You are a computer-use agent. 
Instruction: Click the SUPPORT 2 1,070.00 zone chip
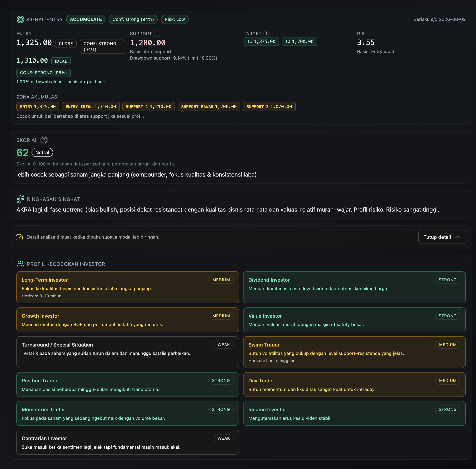pyautogui.click(x=269, y=107)
